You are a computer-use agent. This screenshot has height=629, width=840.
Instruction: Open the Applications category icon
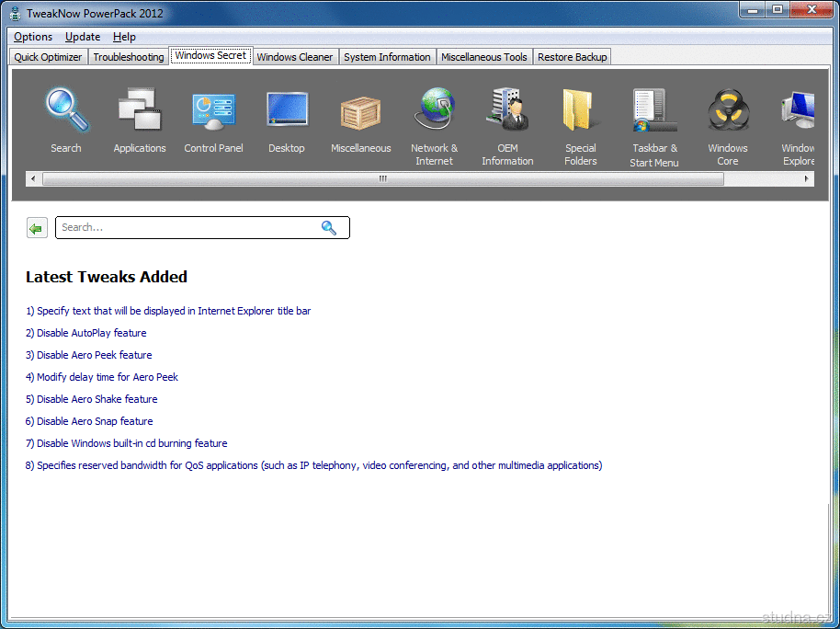tap(140, 109)
